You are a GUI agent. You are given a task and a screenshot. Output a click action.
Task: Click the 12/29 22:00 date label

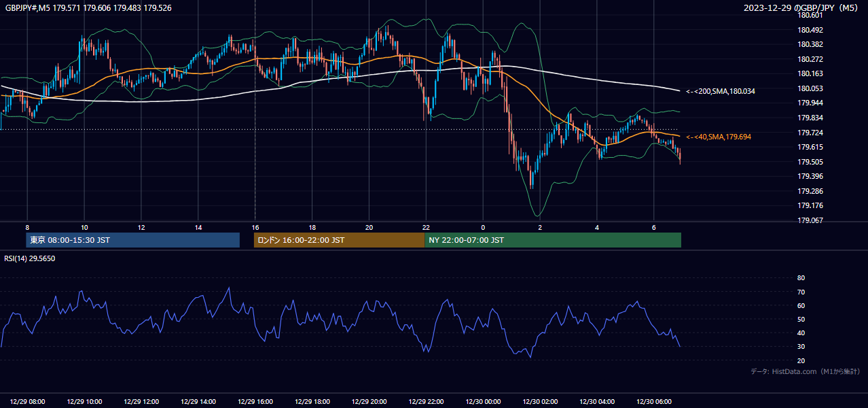pyautogui.click(x=427, y=402)
